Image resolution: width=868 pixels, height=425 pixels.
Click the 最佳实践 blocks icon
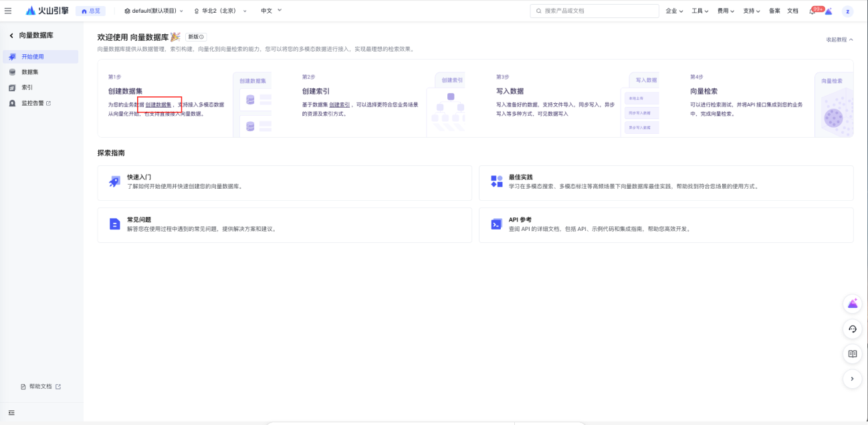click(x=496, y=181)
